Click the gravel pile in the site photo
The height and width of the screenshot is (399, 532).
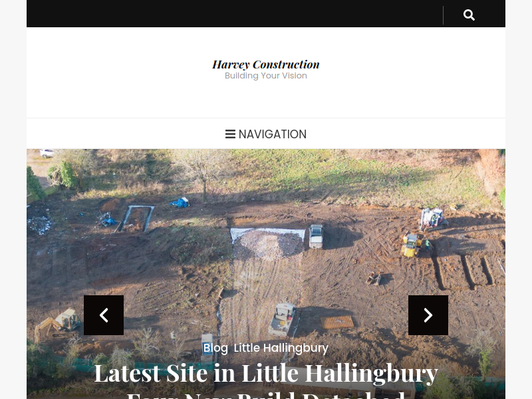tap(268, 243)
